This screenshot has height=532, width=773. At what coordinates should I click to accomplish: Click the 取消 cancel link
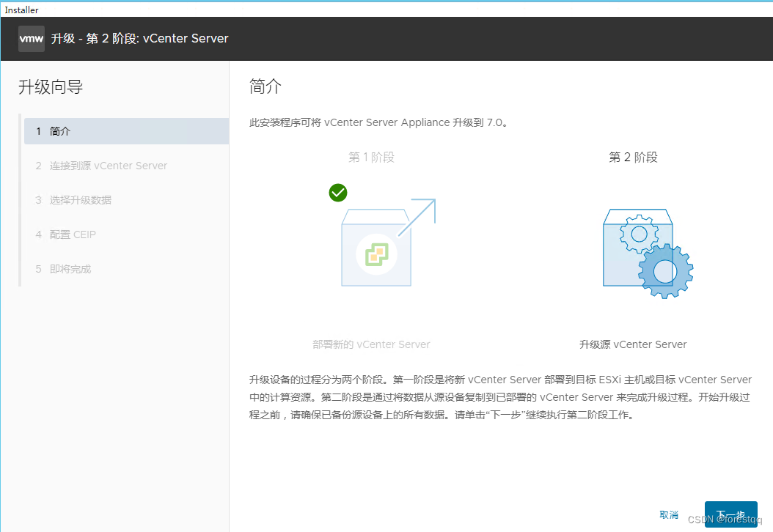(x=669, y=514)
